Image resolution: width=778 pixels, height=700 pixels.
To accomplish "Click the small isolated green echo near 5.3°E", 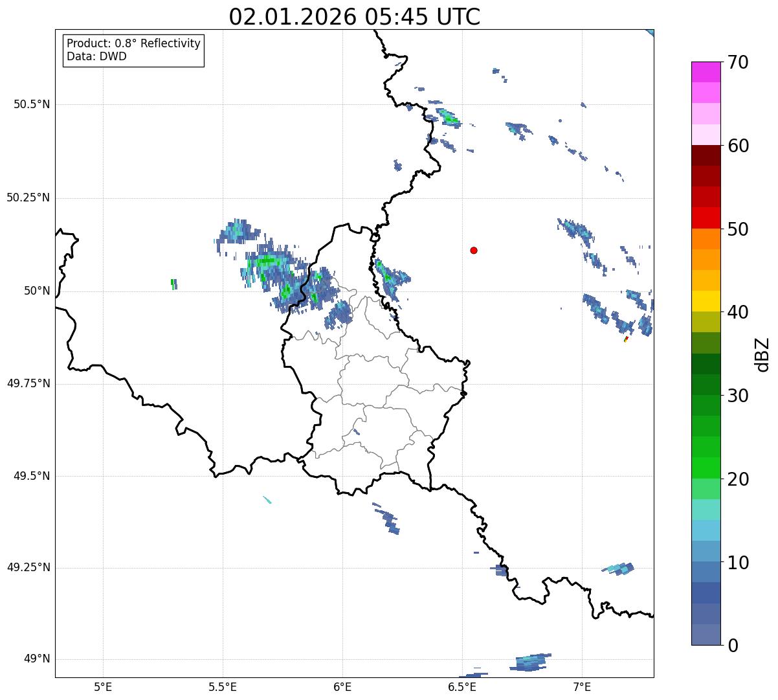I will [x=173, y=284].
